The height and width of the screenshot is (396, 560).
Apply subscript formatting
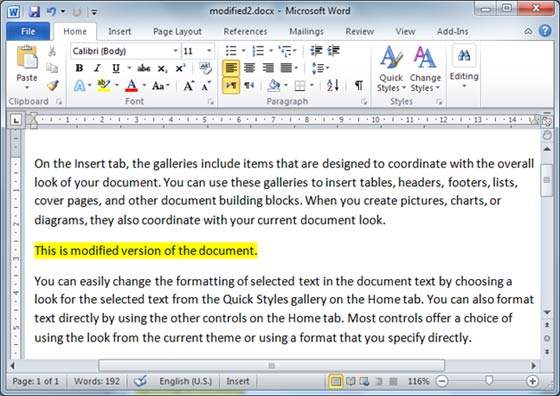(162, 68)
